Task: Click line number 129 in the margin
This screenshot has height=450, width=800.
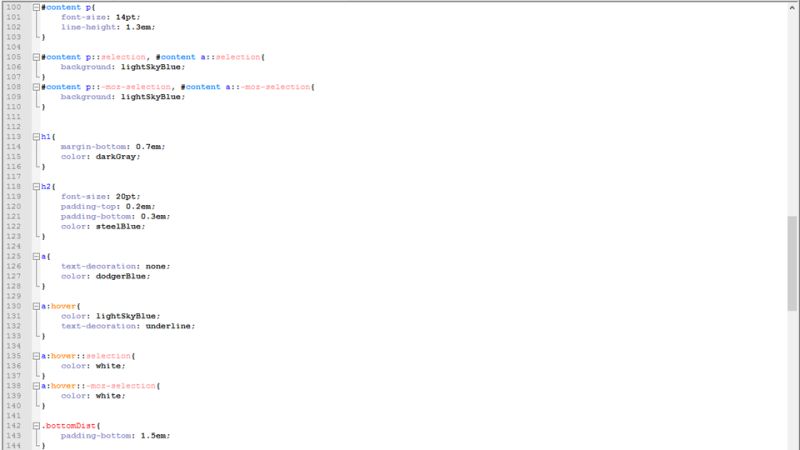Action: 14,296
